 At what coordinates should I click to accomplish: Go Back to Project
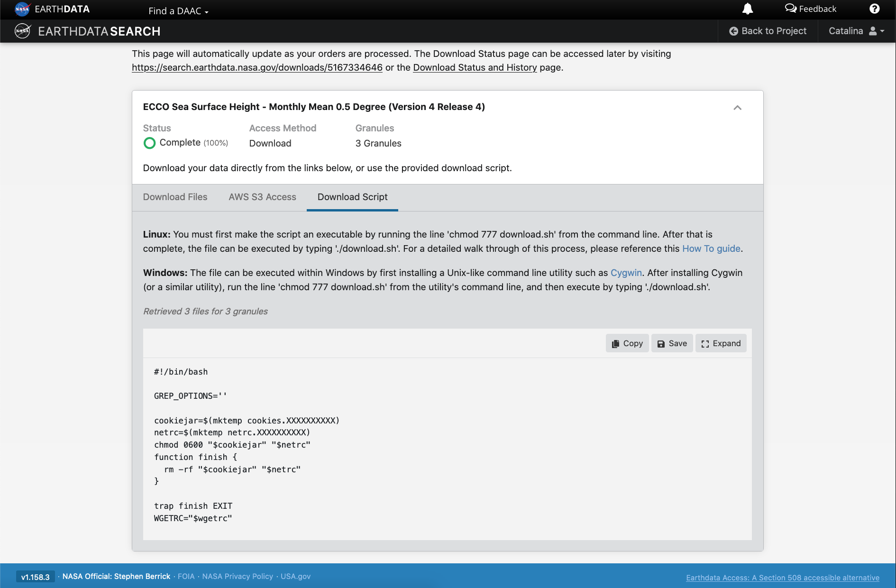click(x=768, y=31)
